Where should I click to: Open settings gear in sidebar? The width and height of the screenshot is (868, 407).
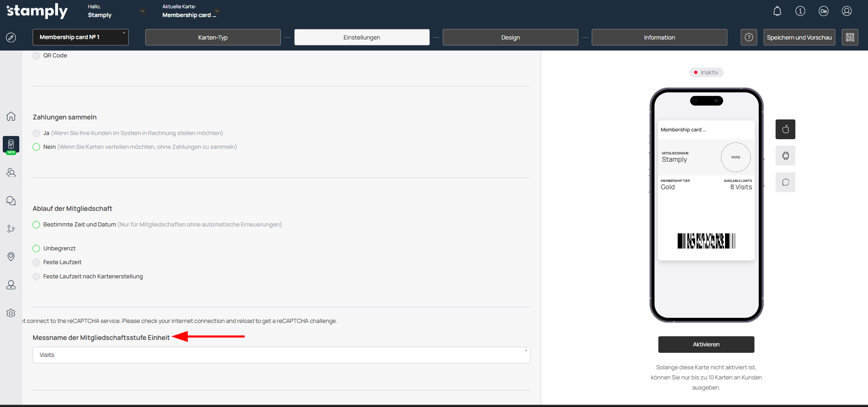click(11, 313)
